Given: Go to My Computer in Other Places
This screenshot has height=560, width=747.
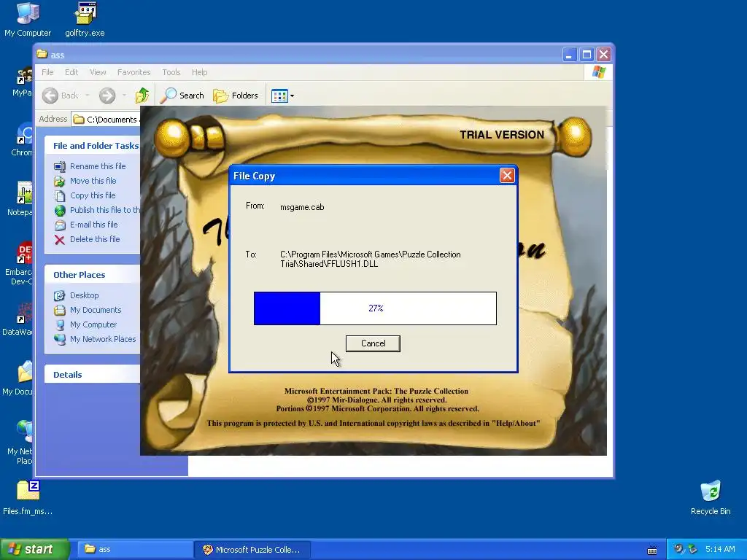Looking at the screenshot, I should point(93,324).
